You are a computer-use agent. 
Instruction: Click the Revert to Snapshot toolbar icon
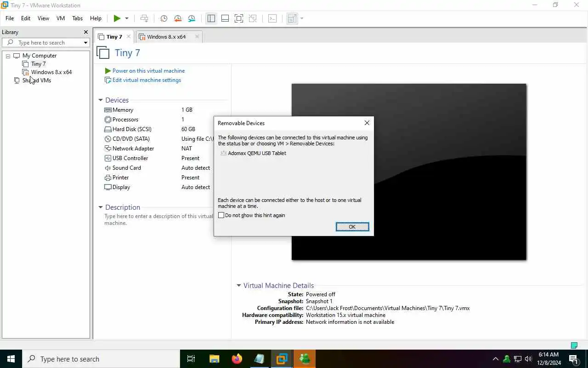coord(178,18)
